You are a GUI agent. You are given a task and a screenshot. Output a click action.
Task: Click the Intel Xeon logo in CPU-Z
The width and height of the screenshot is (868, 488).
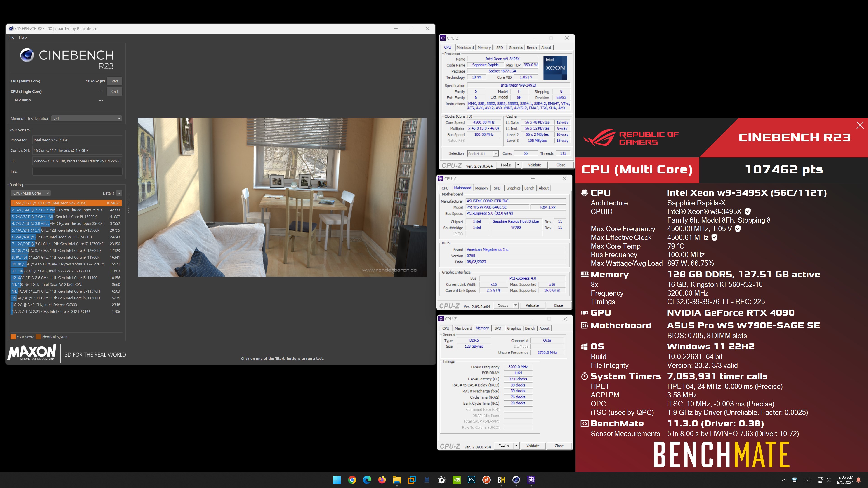pos(555,68)
